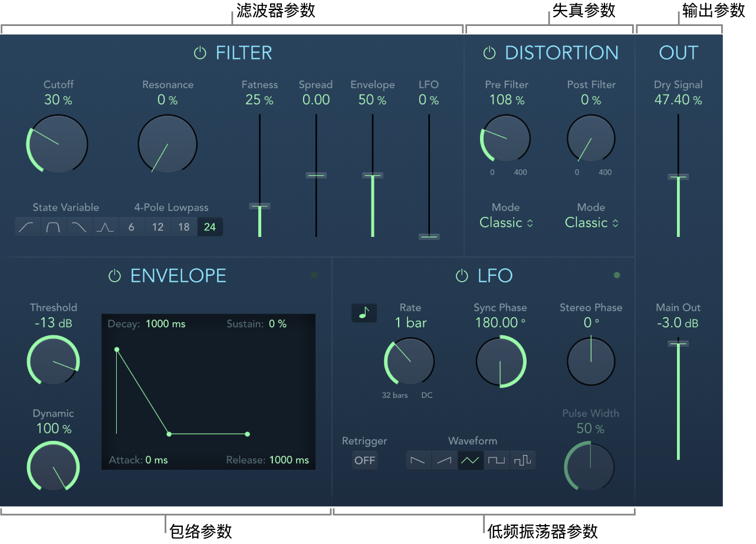Image resolution: width=756 pixels, height=544 pixels.
Task: Click the Sync Phase knob
Action: pyautogui.click(x=501, y=361)
